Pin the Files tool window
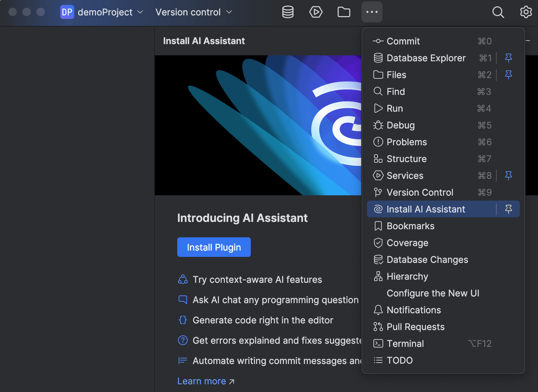Screen dimensions: 538x392 click(x=509, y=75)
